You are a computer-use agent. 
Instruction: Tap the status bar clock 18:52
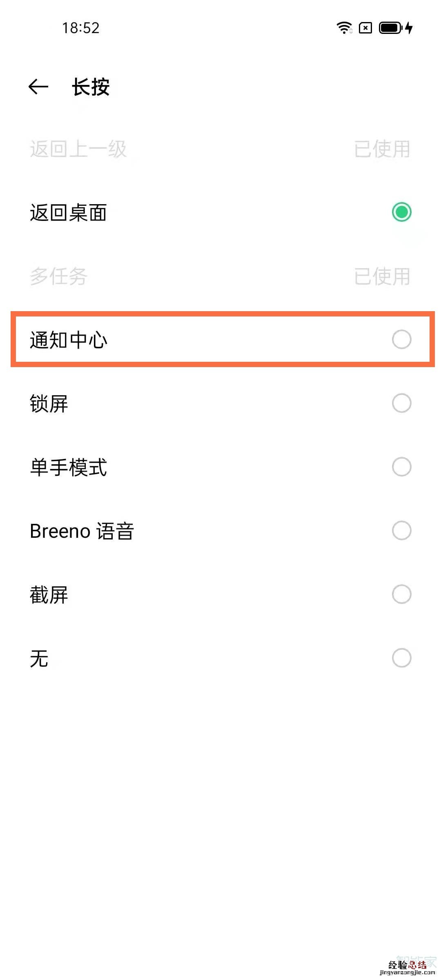click(x=81, y=28)
